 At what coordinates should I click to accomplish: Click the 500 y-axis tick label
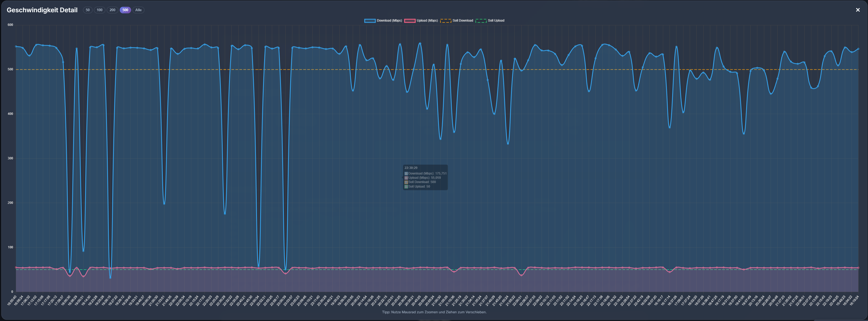[x=10, y=69]
